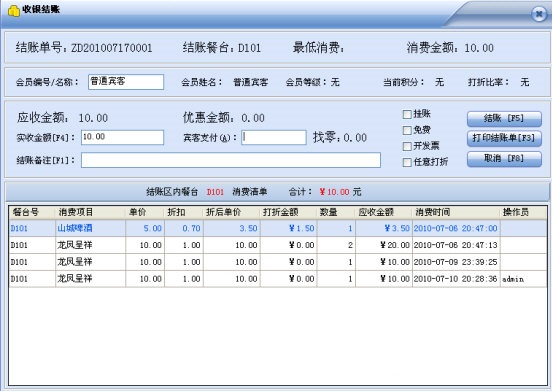This screenshot has width=552, height=392.
Task: Enable the 挂账 checkbox
Action: click(x=407, y=114)
